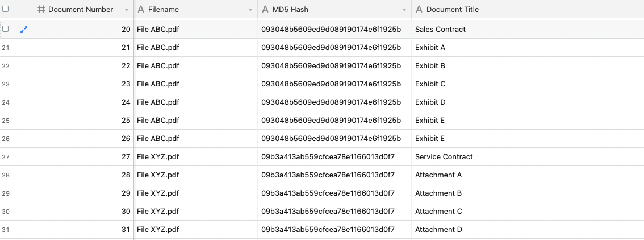This screenshot has height=240, width=644.
Task: Click the text field icon beside Document Title
Action: 419,9
